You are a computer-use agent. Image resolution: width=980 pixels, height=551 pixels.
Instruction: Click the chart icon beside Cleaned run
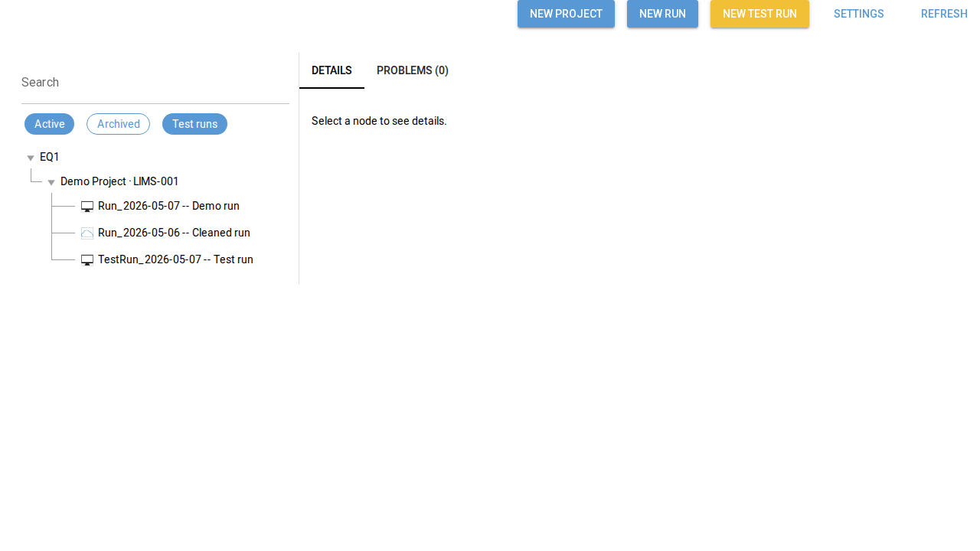pyautogui.click(x=87, y=233)
